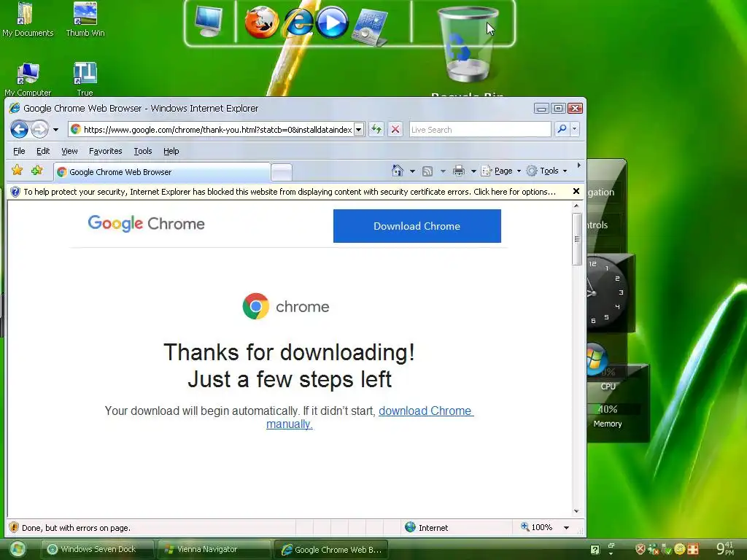Expand the Print dropdown arrow
Image resolution: width=747 pixels, height=560 pixels.
pos(473,171)
